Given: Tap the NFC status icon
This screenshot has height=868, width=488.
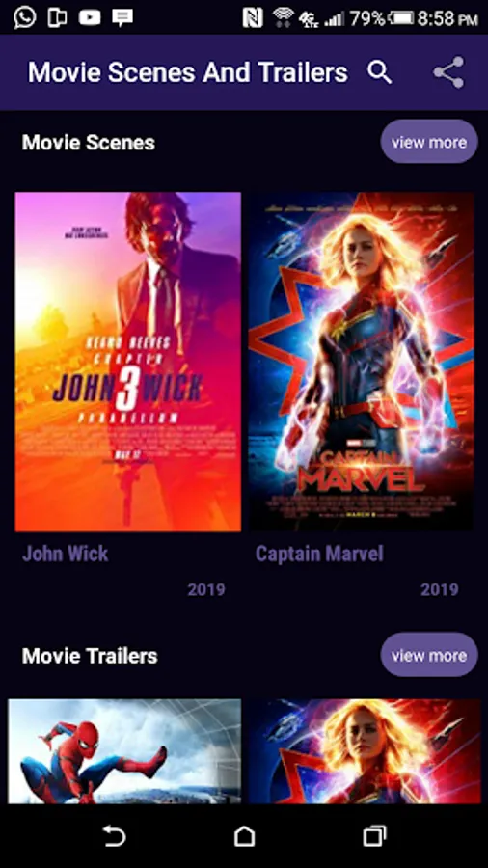Looking at the screenshot, I should [253, 18].
